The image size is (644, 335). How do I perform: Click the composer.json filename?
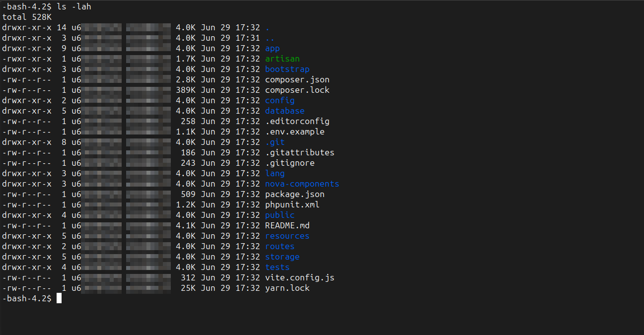(x=297, y=79)
